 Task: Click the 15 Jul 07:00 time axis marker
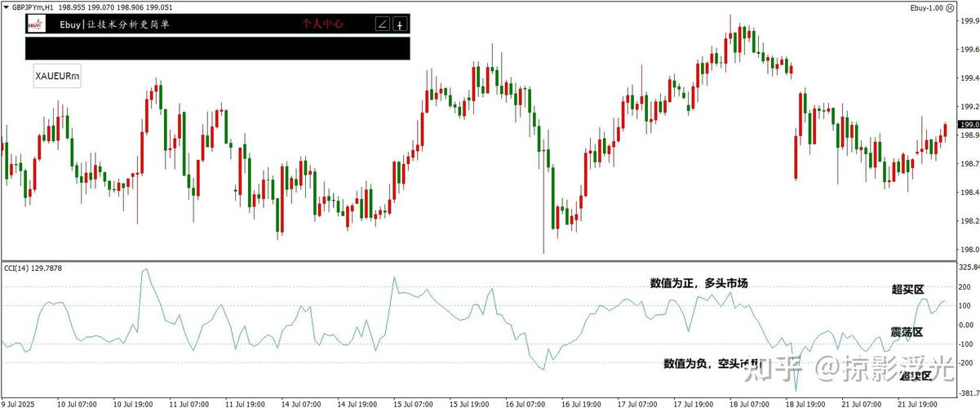411,403
